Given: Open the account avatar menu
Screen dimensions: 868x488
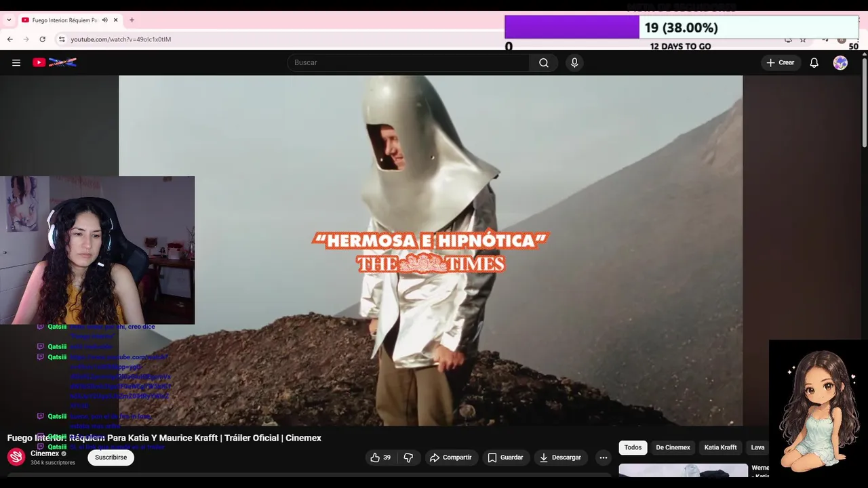Looking at the screenshot, I should pos(840,62).
